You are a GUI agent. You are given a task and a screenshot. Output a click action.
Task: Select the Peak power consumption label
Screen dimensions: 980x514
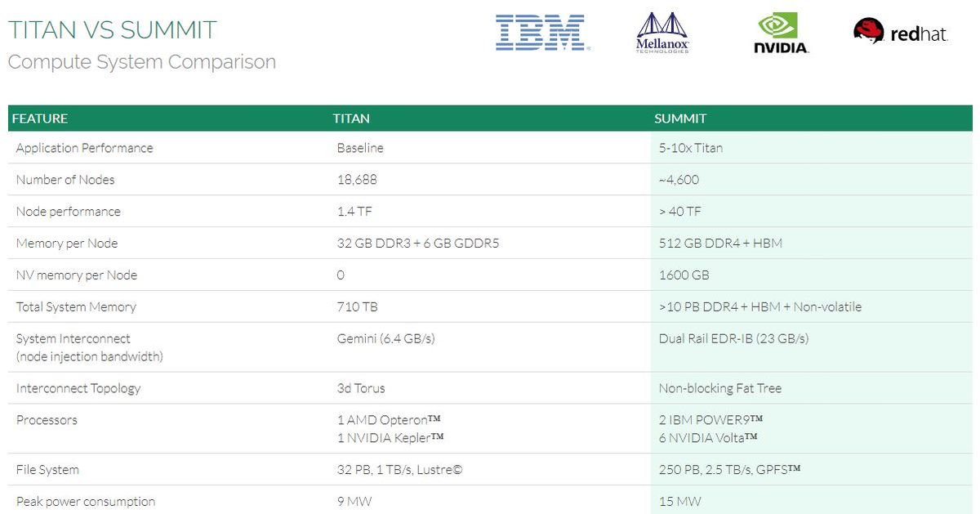click(85, 502)
